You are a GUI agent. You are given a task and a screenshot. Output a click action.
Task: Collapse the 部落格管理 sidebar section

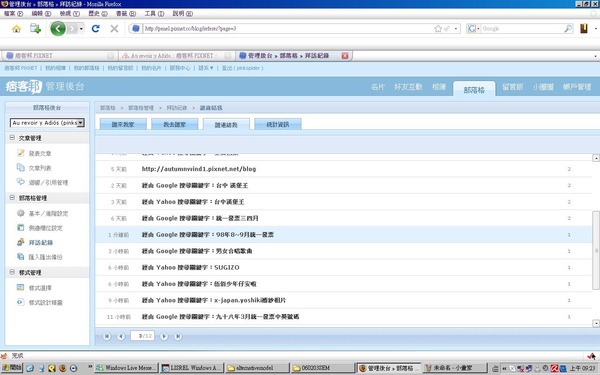pos(12,197)
